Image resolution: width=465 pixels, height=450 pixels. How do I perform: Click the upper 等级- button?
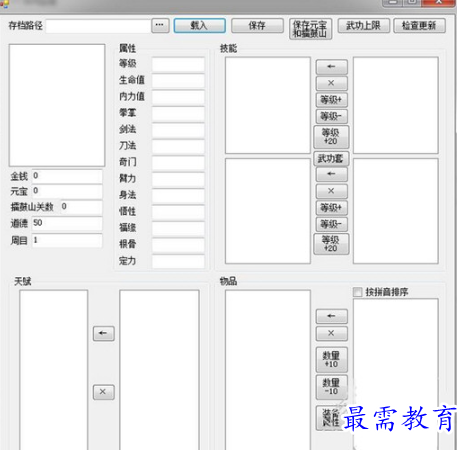[331, 116]
